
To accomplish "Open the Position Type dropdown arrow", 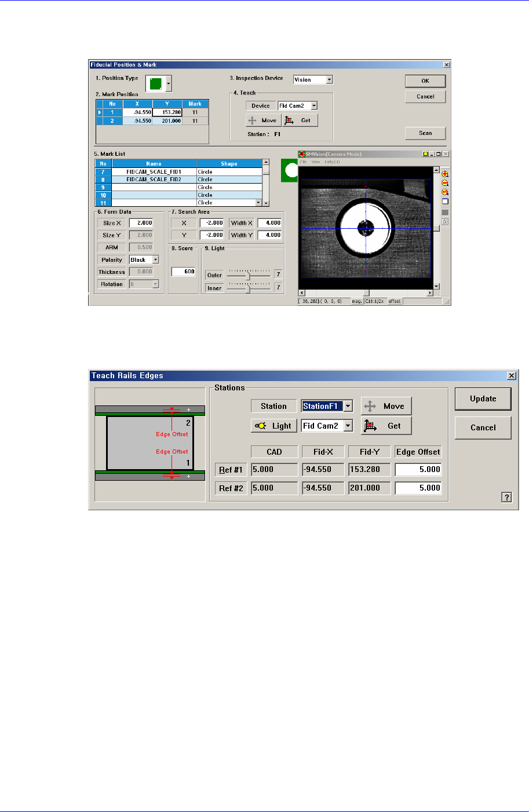I will [x=169, y=84].
